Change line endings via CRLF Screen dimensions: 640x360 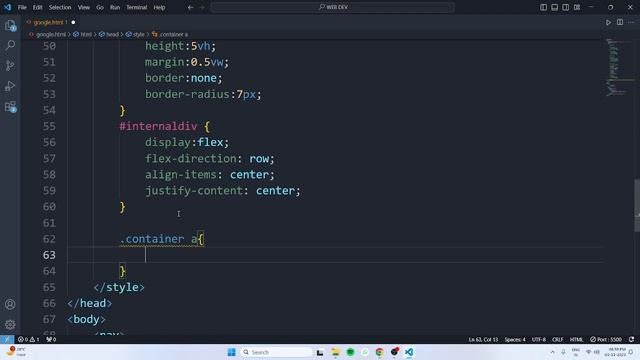click(x=558, y=339)
